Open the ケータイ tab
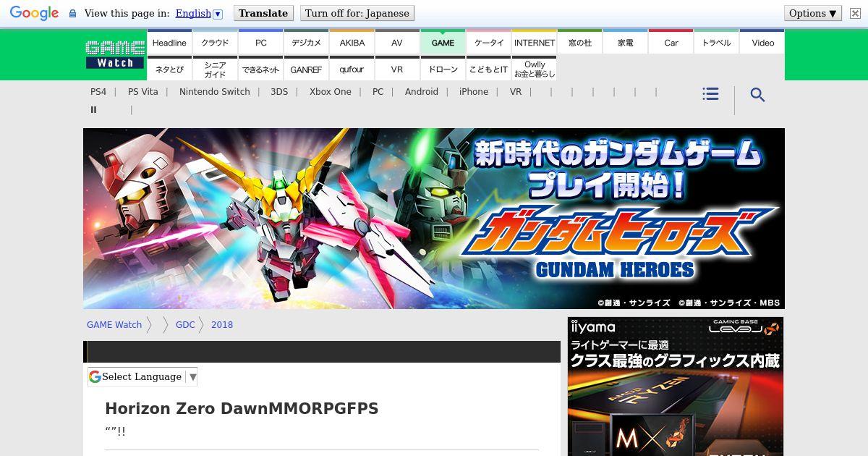Image resolution: width=868 pixels, height=456 pixels. pos(488,43)
